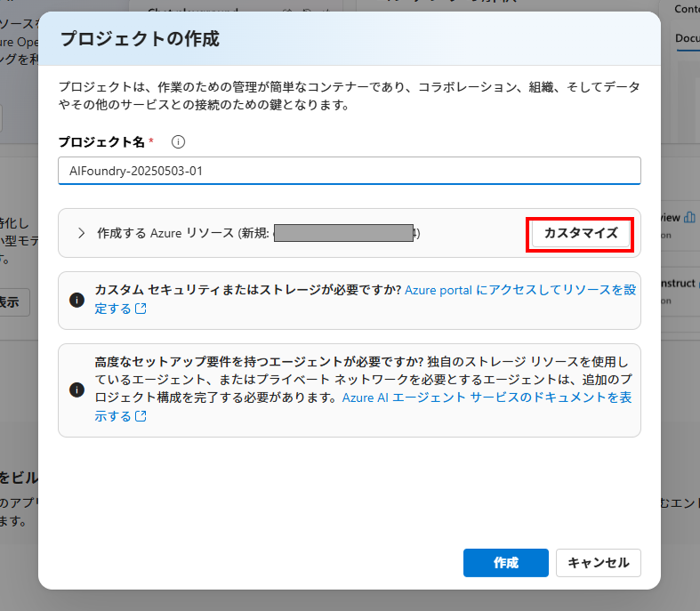
Task: Click the カスタマイズ button
Action: pos(580,233)
